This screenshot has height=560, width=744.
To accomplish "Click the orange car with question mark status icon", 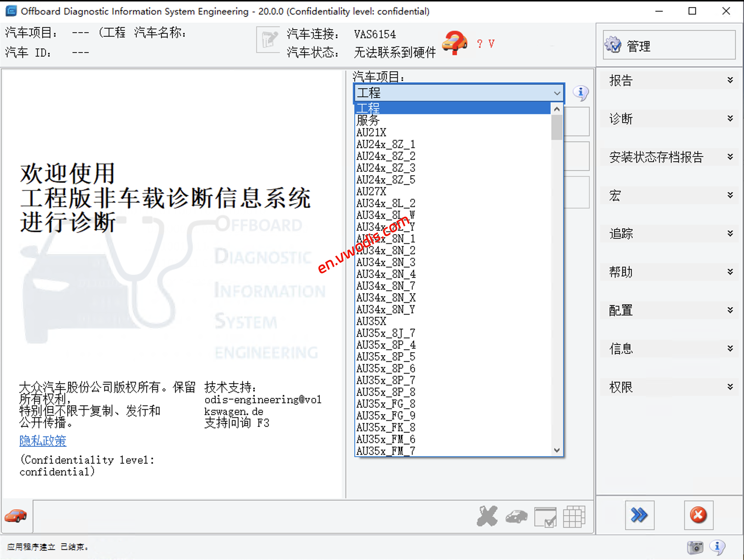I will point(455,43).
